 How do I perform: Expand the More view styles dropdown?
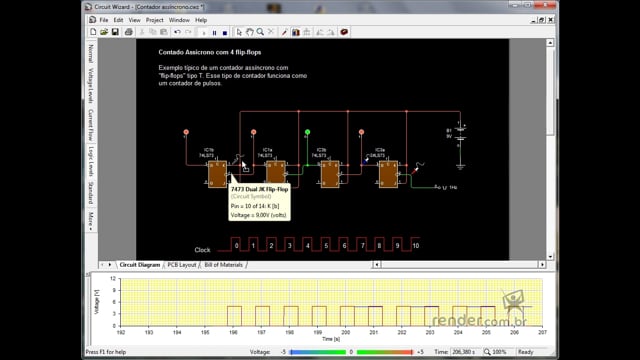click(x=91, y=221)
